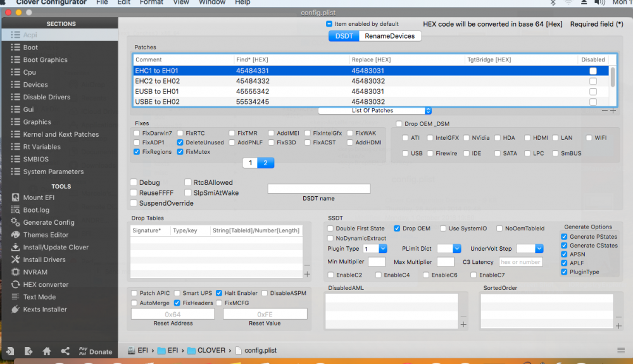Add an entry to SortedOrder list

point(619,326)
